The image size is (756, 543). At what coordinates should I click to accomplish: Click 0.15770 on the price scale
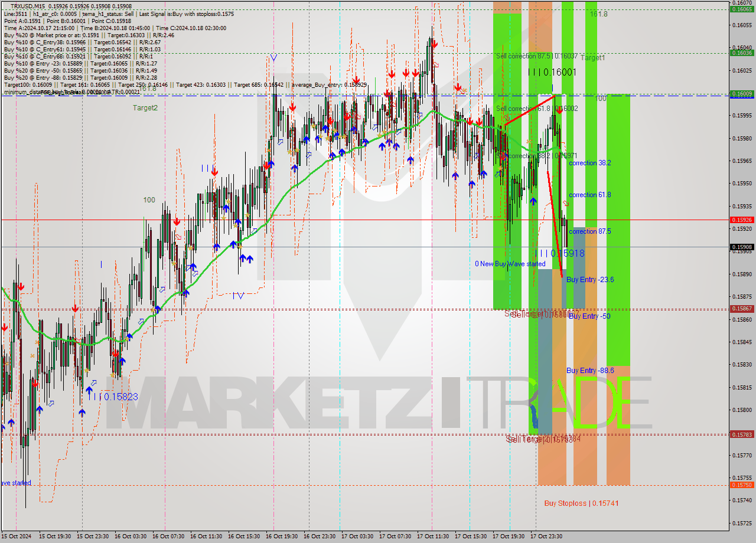tap(742, 455)
